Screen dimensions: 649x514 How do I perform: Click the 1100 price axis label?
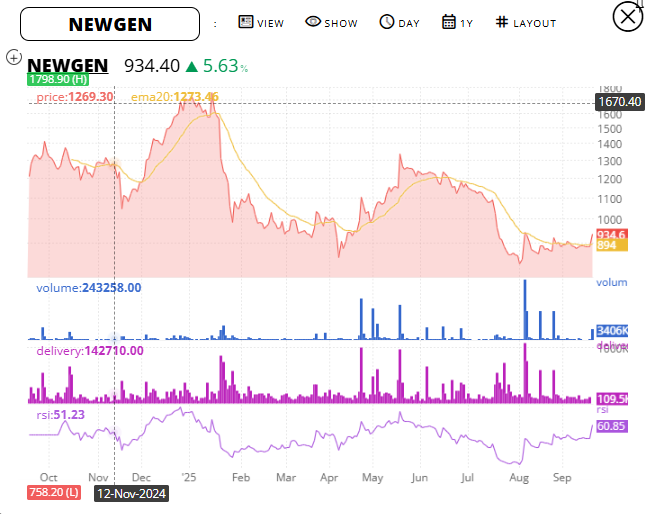point(610,199)
